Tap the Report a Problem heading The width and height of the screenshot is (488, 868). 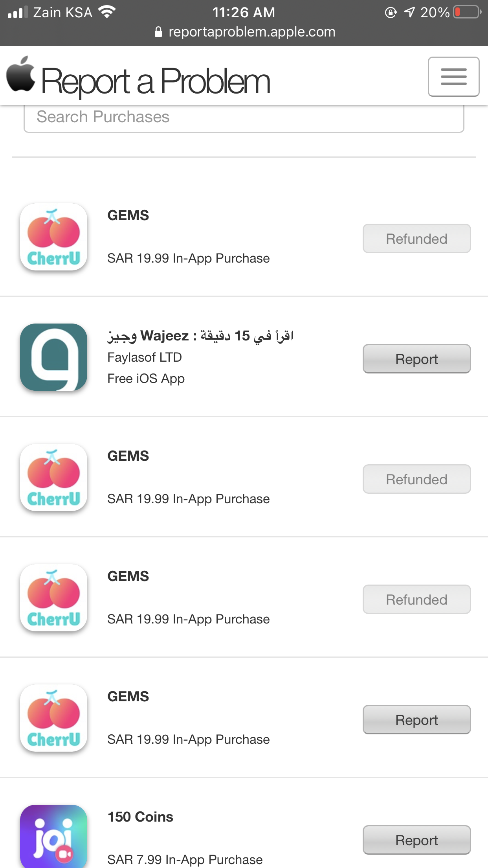click(x=156, y=81)
